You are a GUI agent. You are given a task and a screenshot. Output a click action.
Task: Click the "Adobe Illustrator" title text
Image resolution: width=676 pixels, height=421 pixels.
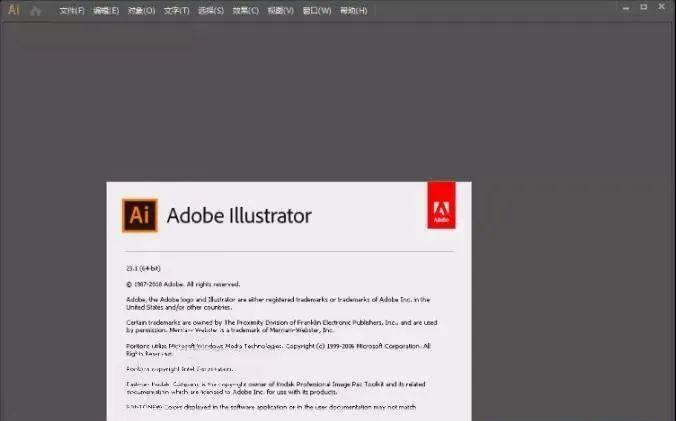[x=239, y=215]
